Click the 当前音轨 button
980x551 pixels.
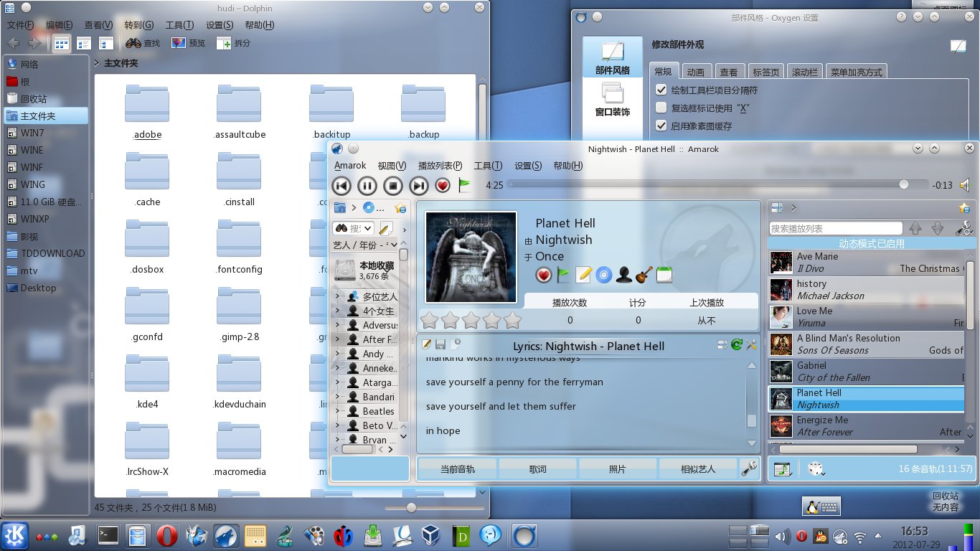(457, 468)
